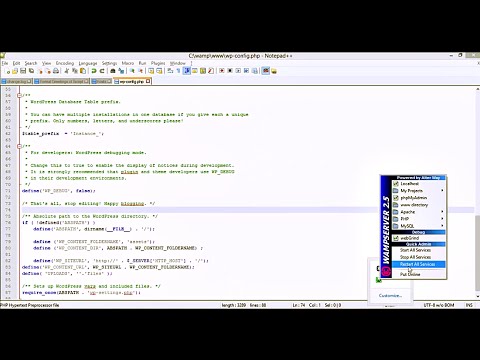Click the scrollbar down arrow
This screenshot has height=360, width=480.
click(x=477, y=296)
